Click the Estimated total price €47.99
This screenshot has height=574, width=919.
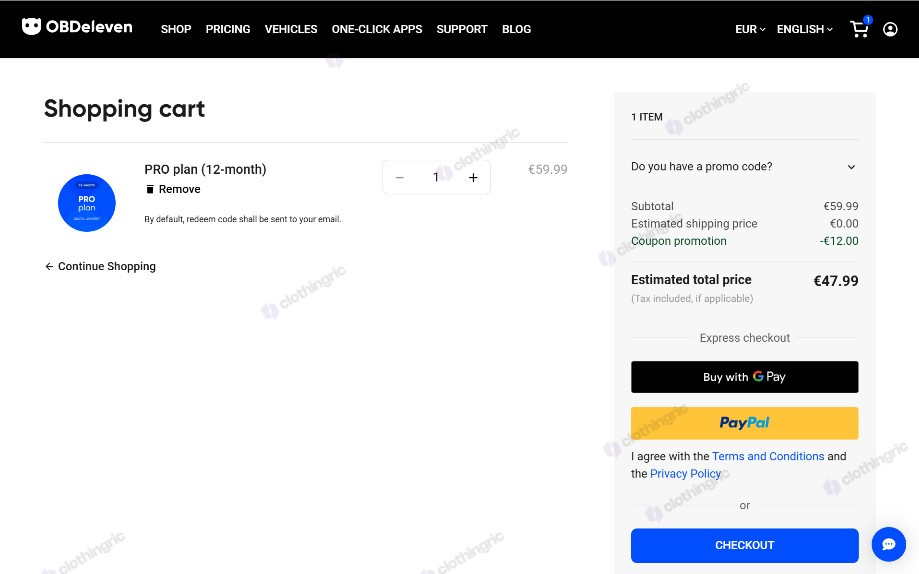pos(835,281)
